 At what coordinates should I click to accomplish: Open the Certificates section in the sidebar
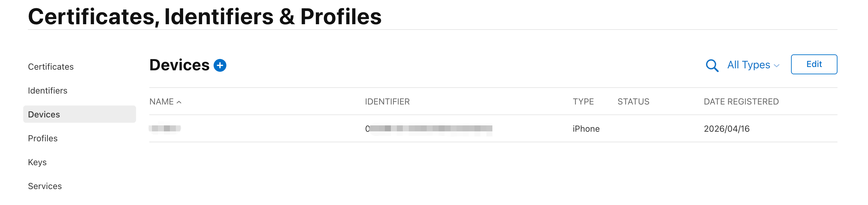[51, 67]
